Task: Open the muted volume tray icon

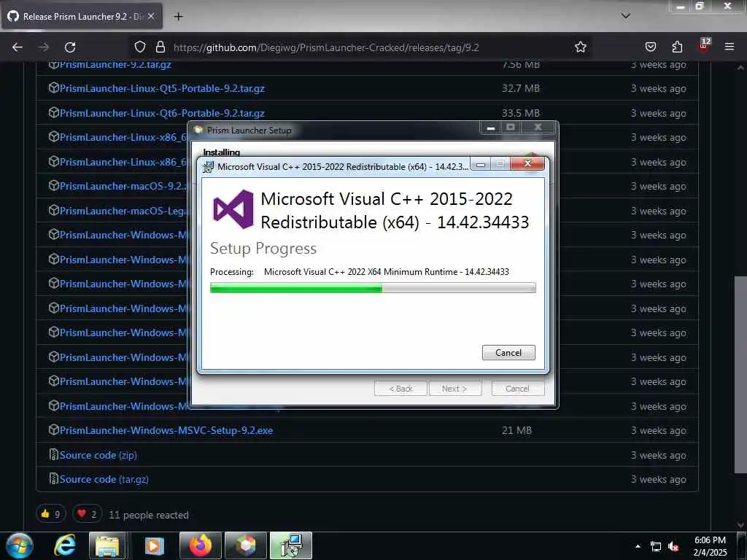Action: (673, 547)
